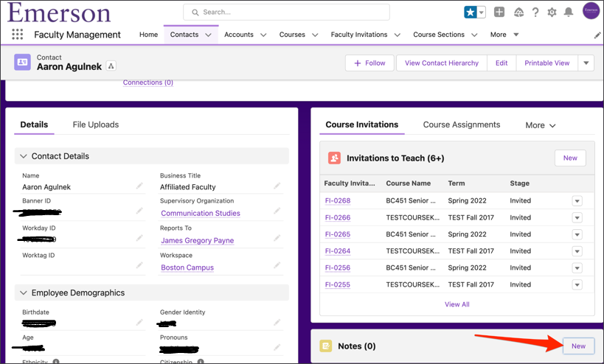Open the App Launcher grid icon
604x364 pixels.
18,34
